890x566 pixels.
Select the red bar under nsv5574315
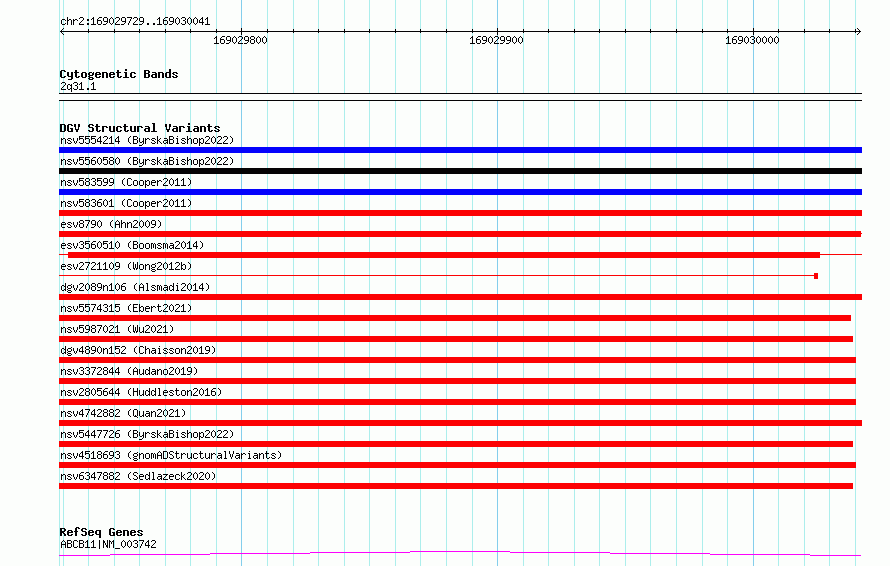(x=455, y=318)
